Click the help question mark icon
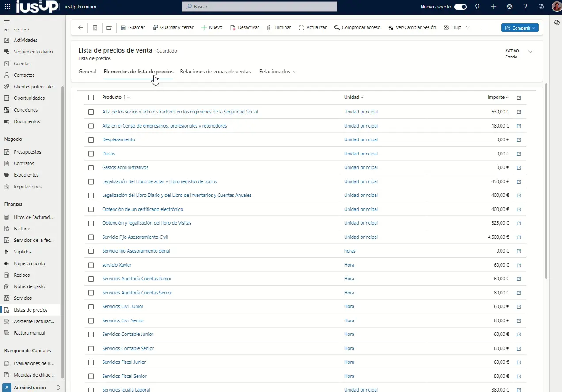 (x=525, y=7)
